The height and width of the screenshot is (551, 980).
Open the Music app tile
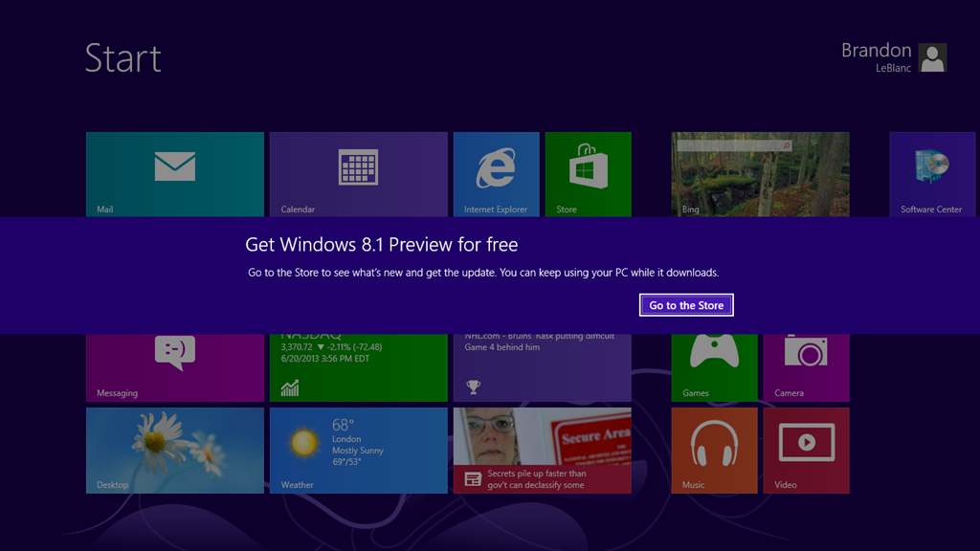point(713,450)
